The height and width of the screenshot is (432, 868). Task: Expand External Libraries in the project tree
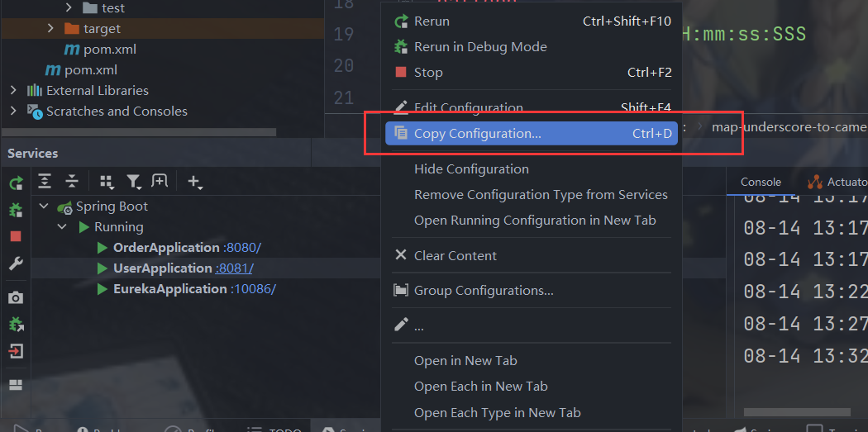pyautogui.click(x=13, y=90)
